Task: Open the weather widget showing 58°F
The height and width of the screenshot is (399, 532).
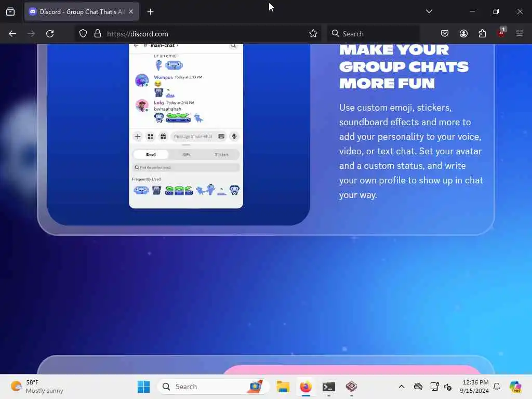Action: (x=37, y=387)
